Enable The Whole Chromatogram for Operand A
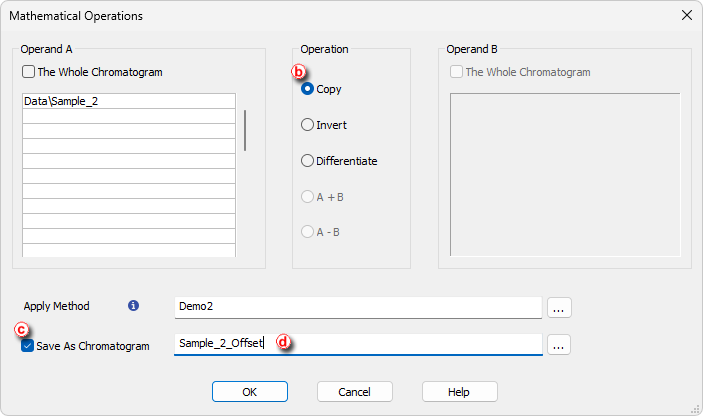Image resolution: width=703 pixels, height=416 pixels. (x=28, y=72)
